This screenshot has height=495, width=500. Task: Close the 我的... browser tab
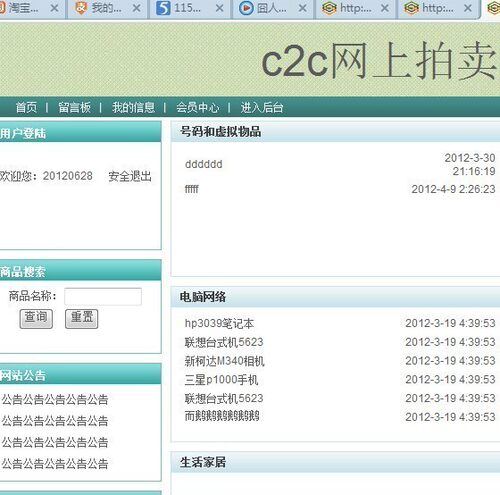pyautogui.click(x=136, y=8)
